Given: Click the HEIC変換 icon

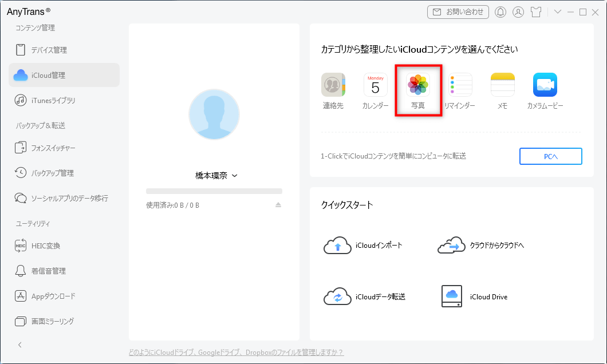Looking at the screenshot, I should click(21, 246).
